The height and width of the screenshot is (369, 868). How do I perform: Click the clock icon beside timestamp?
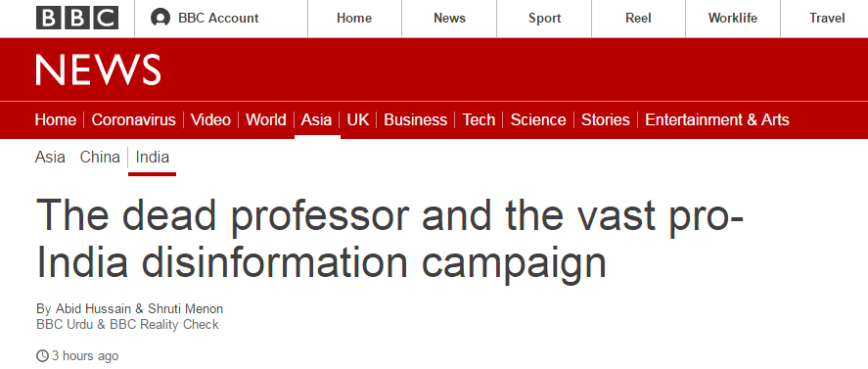tap(42, 355)
